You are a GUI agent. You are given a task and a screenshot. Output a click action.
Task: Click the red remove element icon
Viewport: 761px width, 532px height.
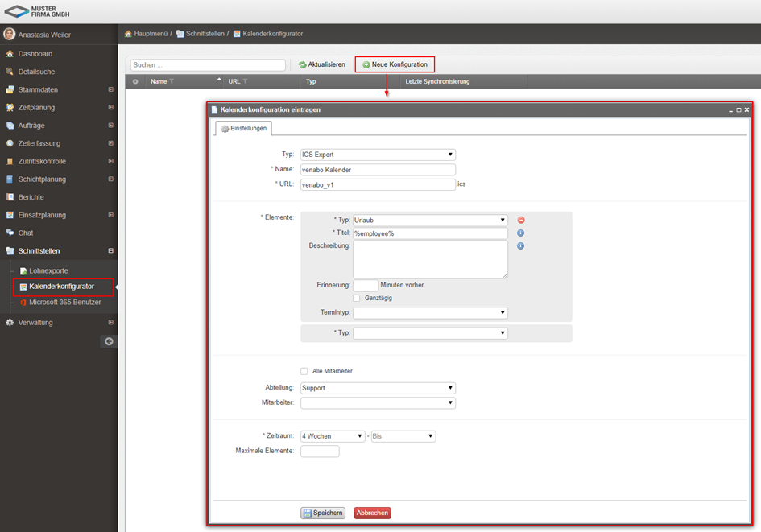pos(521,220)
